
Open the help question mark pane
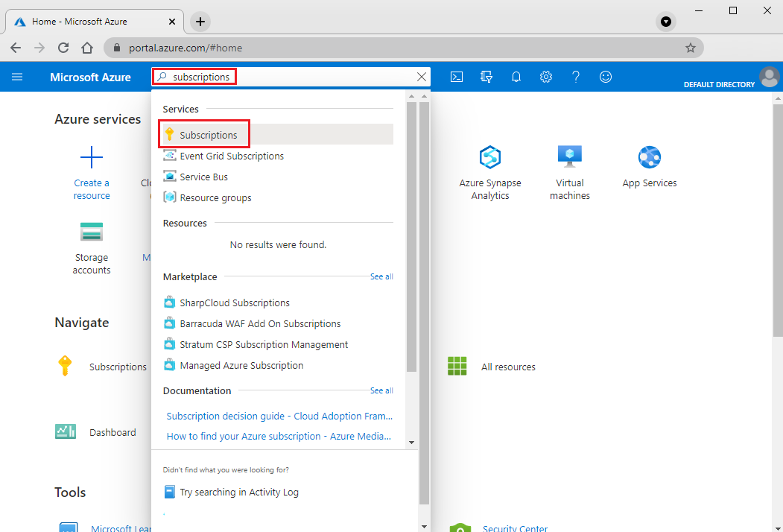click(x=576, y=77)
